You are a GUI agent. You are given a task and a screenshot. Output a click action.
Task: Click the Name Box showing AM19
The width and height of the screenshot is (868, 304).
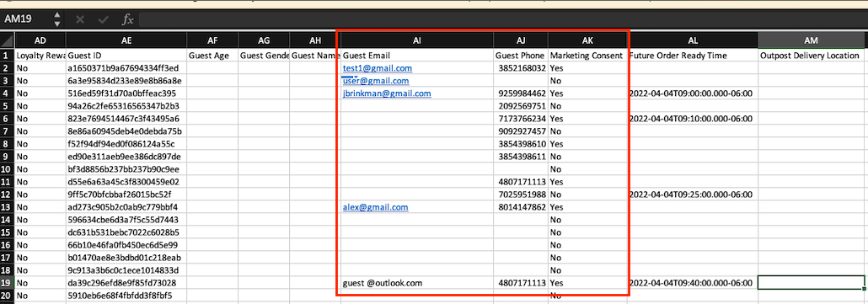coord(26,19)
